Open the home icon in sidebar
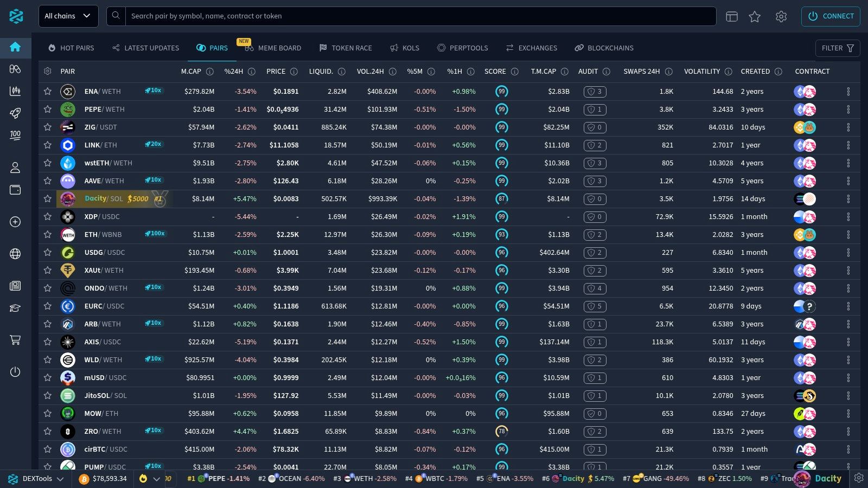 pos(15,47)
